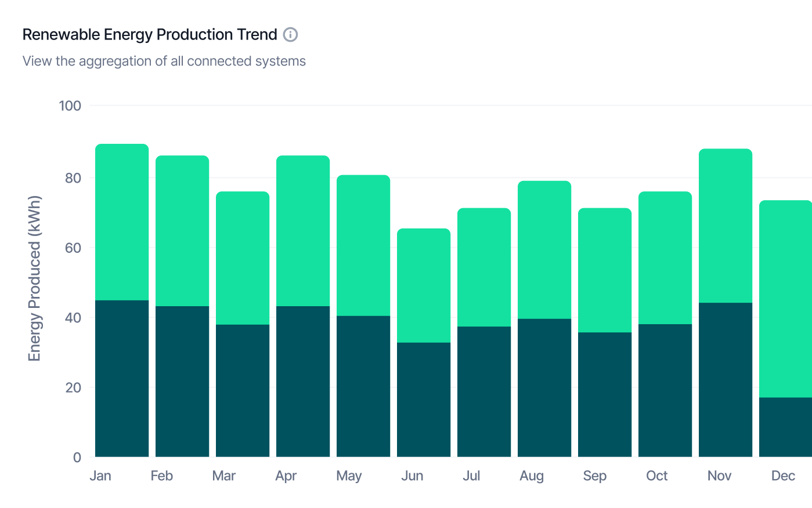This screenshot has width=812, height=508.
Task: Click December's large light green segment
Action: 786,299
